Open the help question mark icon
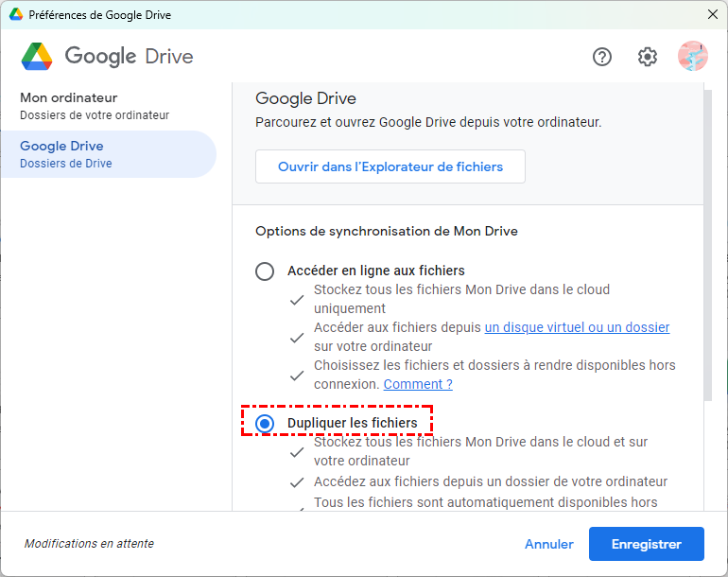This screenshot has height=577, width=728. coord(602,57)
